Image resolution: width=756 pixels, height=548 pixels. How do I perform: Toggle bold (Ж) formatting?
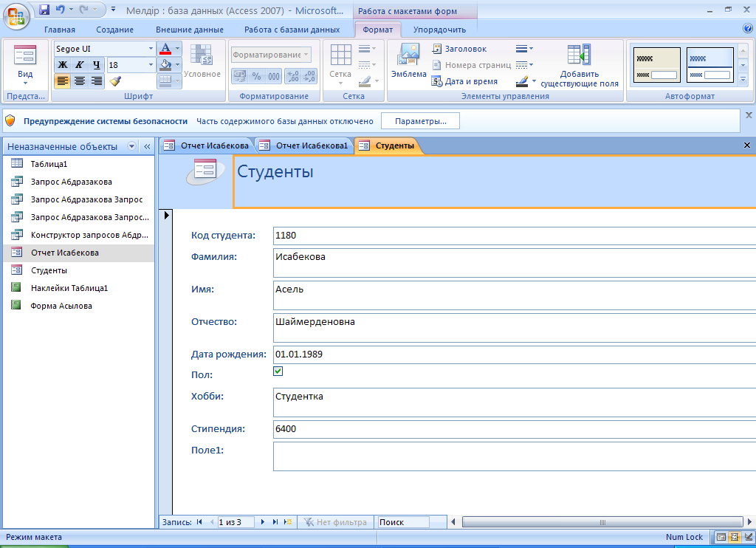click(x=63, y=65)
